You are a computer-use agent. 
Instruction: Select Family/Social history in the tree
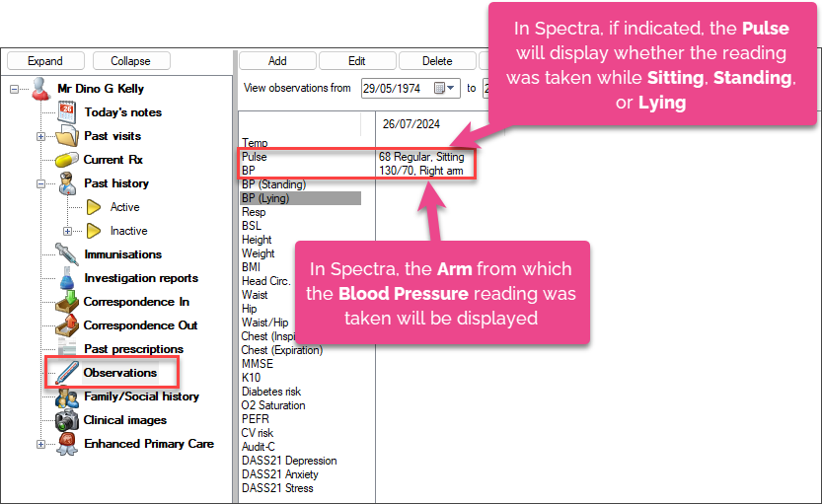point(141,396)
